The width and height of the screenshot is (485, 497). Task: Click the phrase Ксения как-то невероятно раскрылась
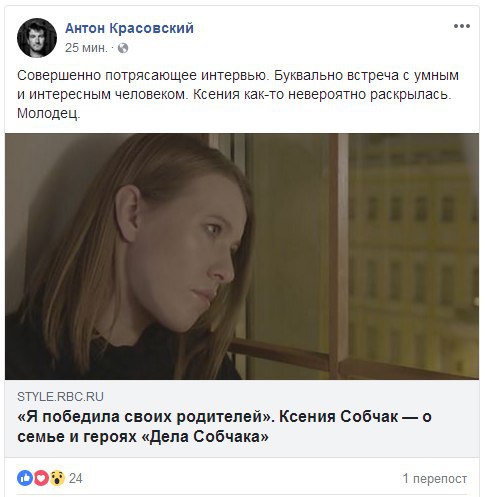322,95
